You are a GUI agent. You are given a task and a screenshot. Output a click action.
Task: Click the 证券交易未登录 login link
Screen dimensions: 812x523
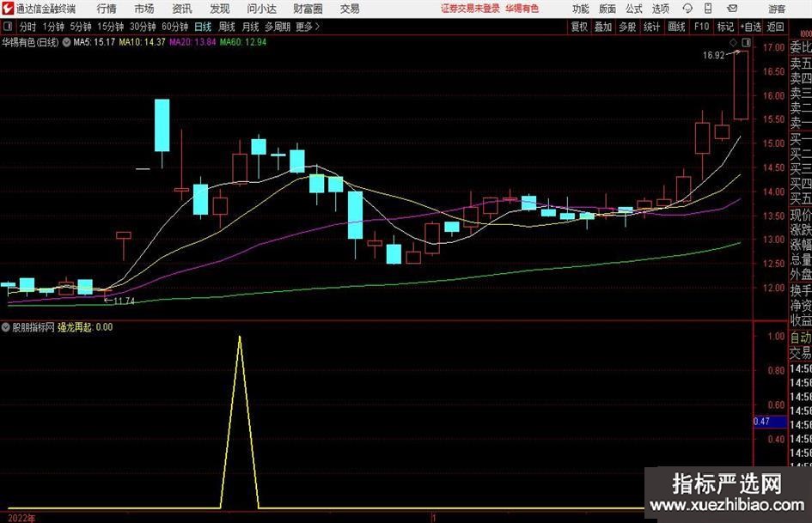pyautogui.click(x=470, y=9)
